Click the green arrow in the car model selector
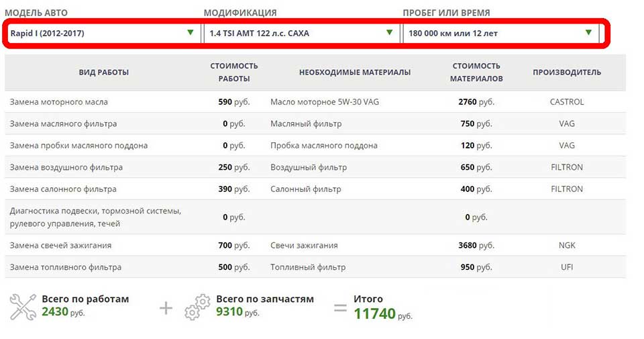The height and width of the screenshot is (339, 644). (x=191, y=32)
